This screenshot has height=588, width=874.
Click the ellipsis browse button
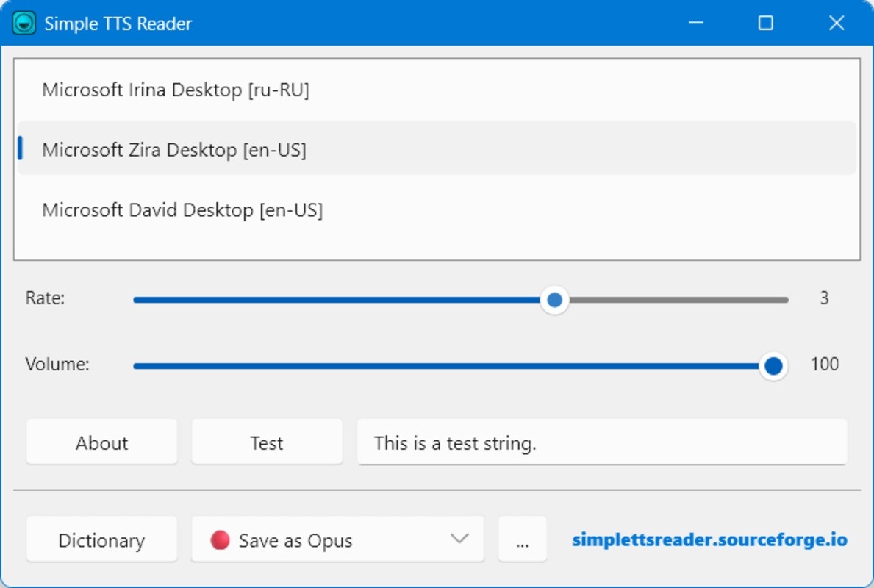point(523,540)
